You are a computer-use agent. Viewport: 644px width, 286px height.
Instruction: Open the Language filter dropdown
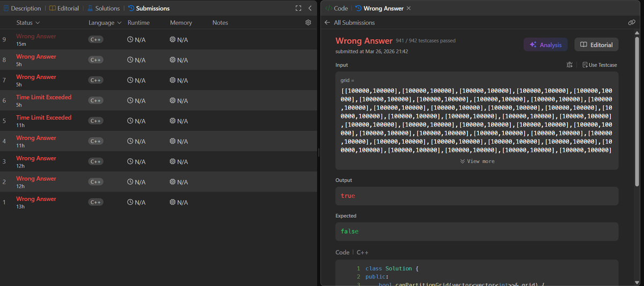[105, 23]
